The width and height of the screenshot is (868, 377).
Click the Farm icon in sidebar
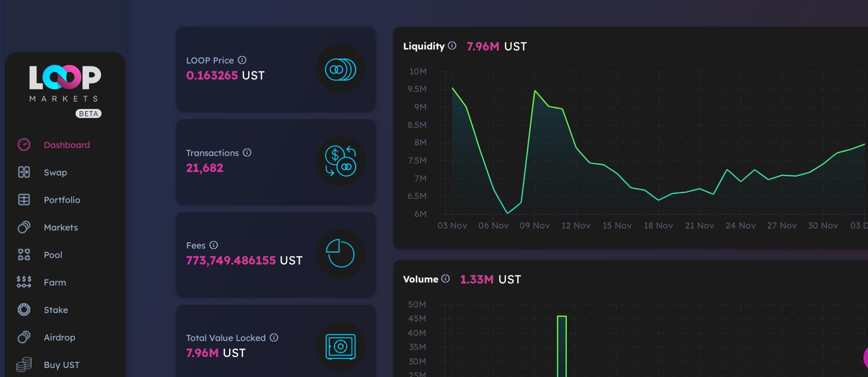[x=24, y=282]
